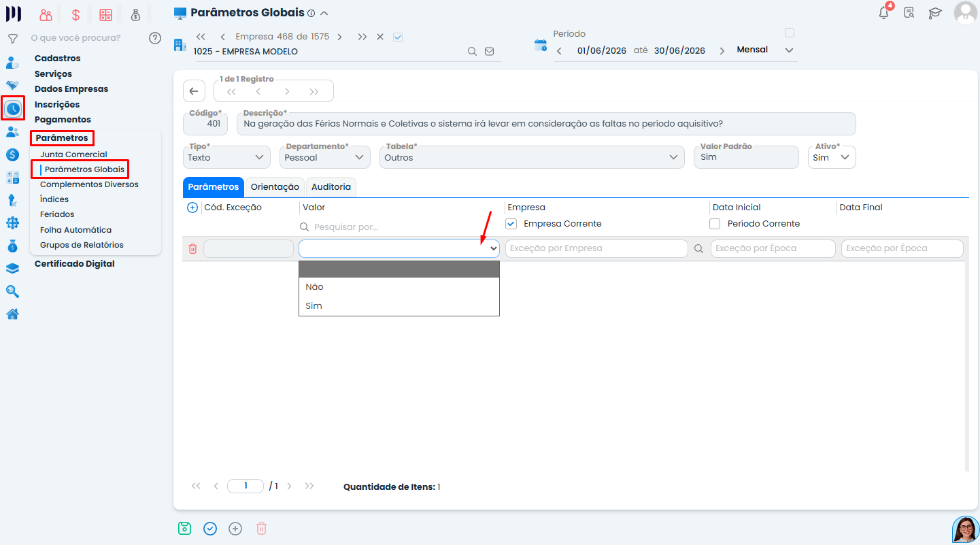Image resolution: width=980 pixels, height=545 pixels.
Task: Click the confirm checkmark circle icon
Action: [x=210, y=528]
